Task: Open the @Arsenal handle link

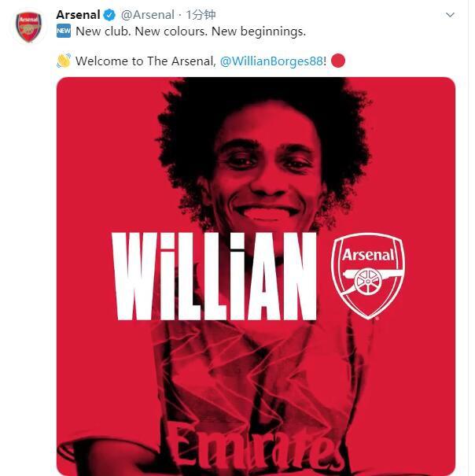Action: 147,15
